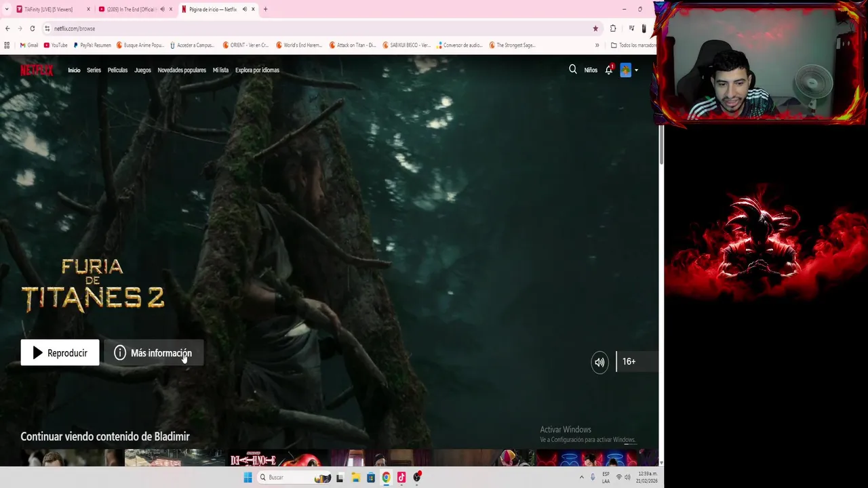Mute the trailer audio

[x=599, y=362]
